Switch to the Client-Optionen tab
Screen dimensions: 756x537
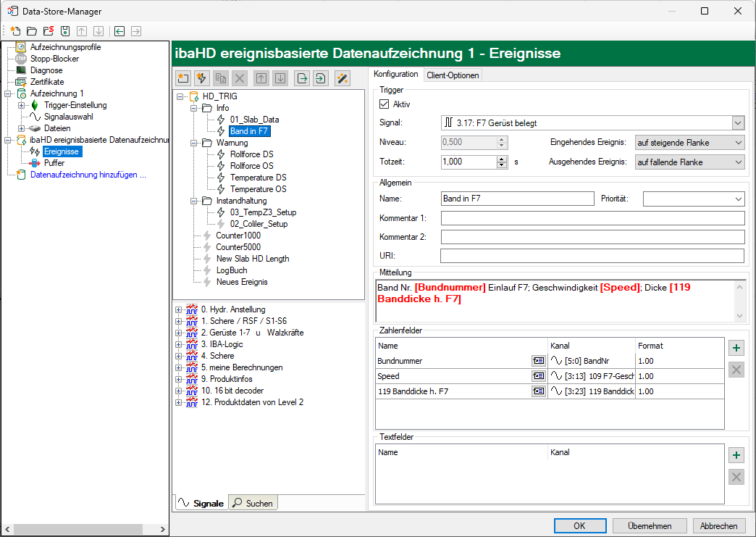(x=453, y=75)
